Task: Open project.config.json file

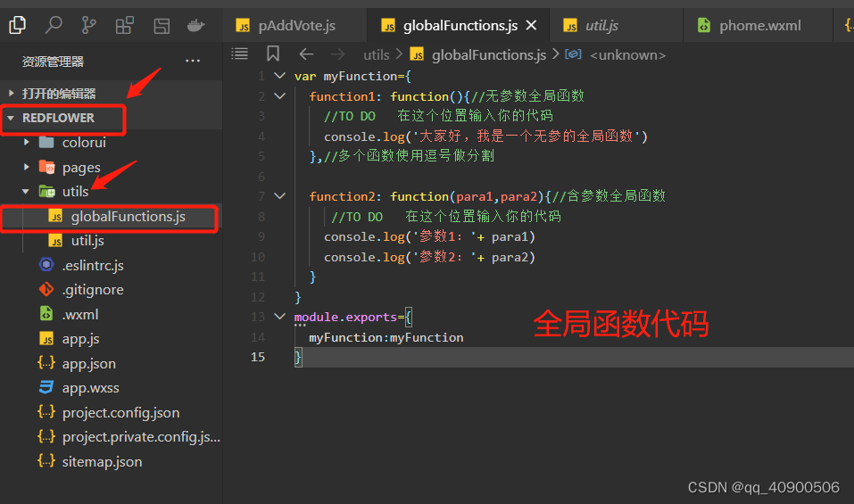Action: click(x=120, y=412)
